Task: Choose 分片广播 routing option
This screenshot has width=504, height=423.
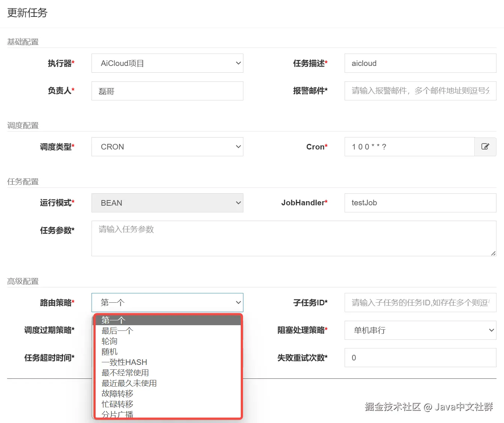Action: click(167, 414)
